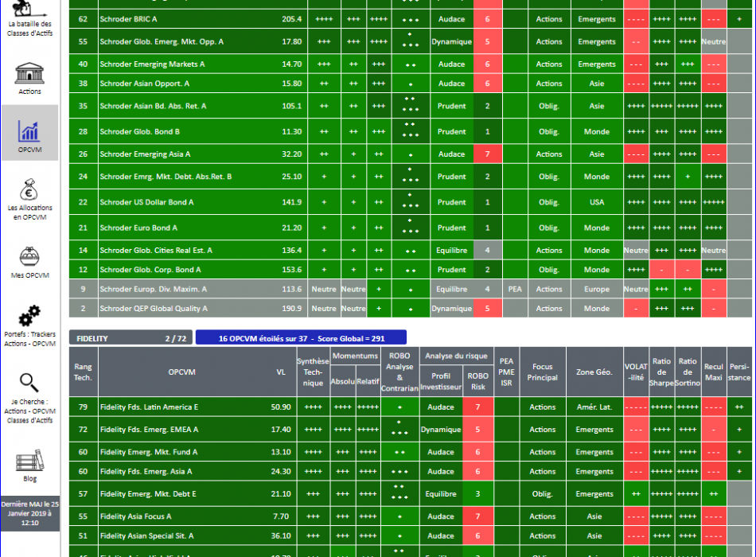
Task: Click the ROBO Analyse & Contrarian header
Action: 399,372
